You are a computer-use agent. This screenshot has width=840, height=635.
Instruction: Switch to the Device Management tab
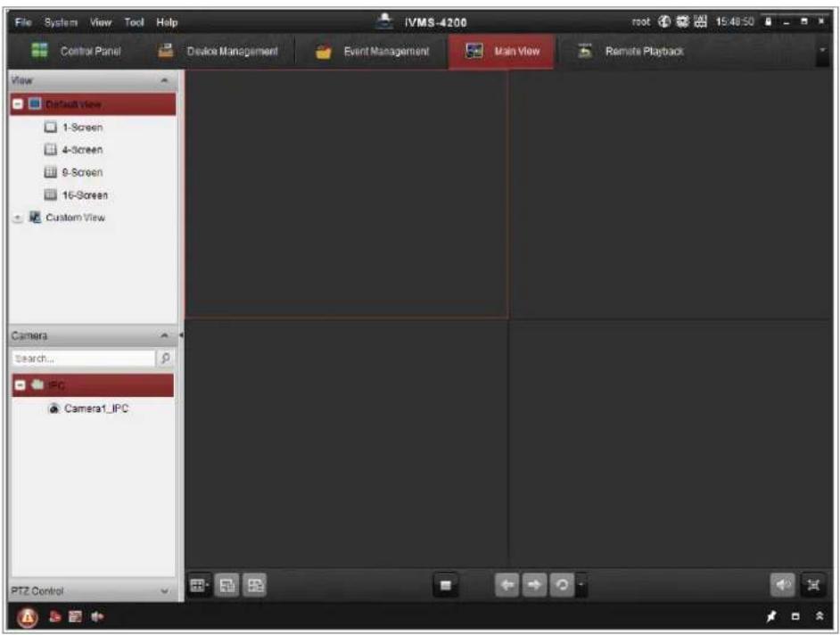(x=218, y=52)
